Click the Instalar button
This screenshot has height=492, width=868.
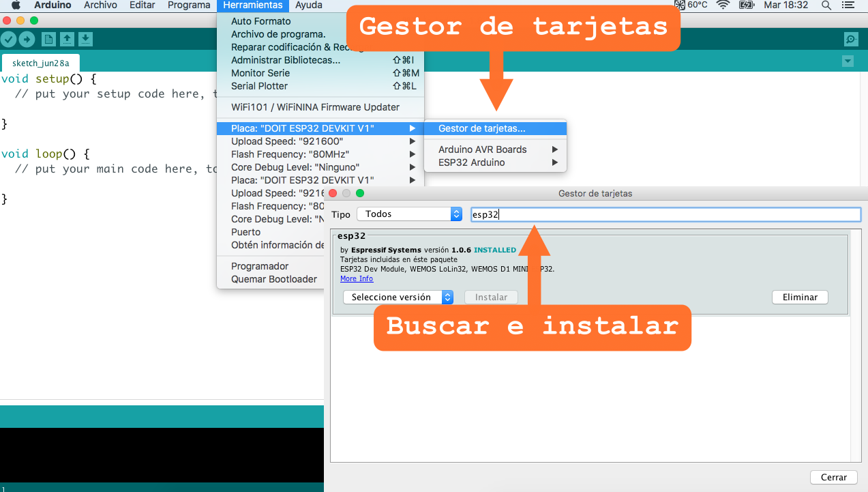click(x=491, y=298)
